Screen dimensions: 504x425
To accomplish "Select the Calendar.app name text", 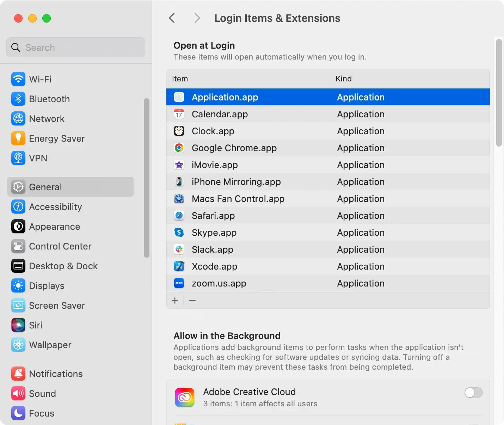I will pos(220,114).
